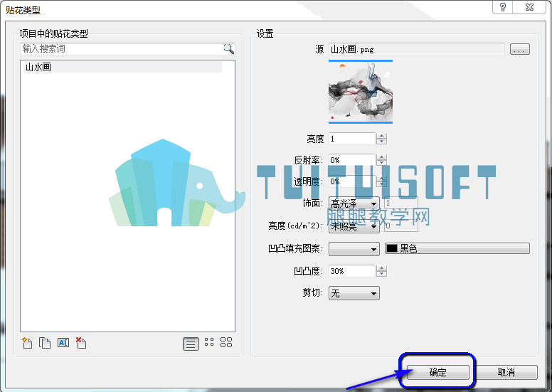Click the delete decal type icon
Viewport: 552px width, 392px height.
(81, 343)
